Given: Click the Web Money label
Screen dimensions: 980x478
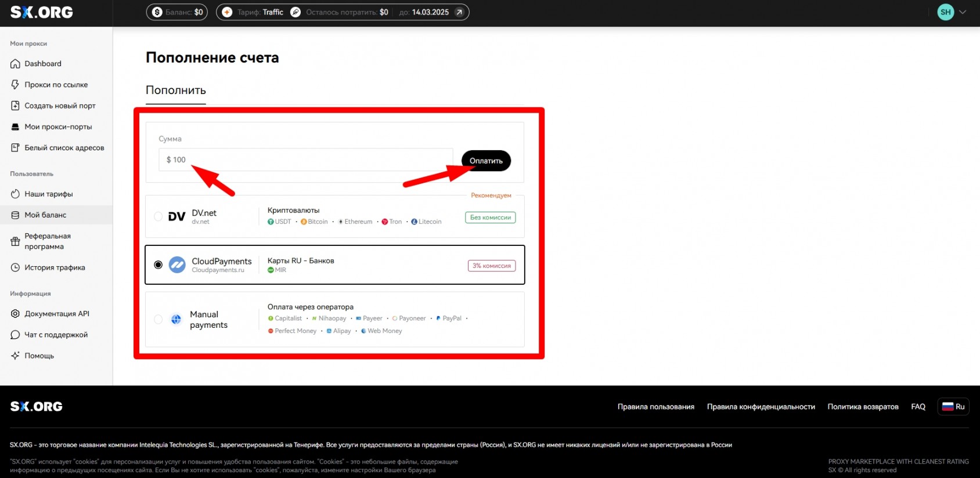Looking at the screenshot, I should pyautogui.click(x=384, y=331).
